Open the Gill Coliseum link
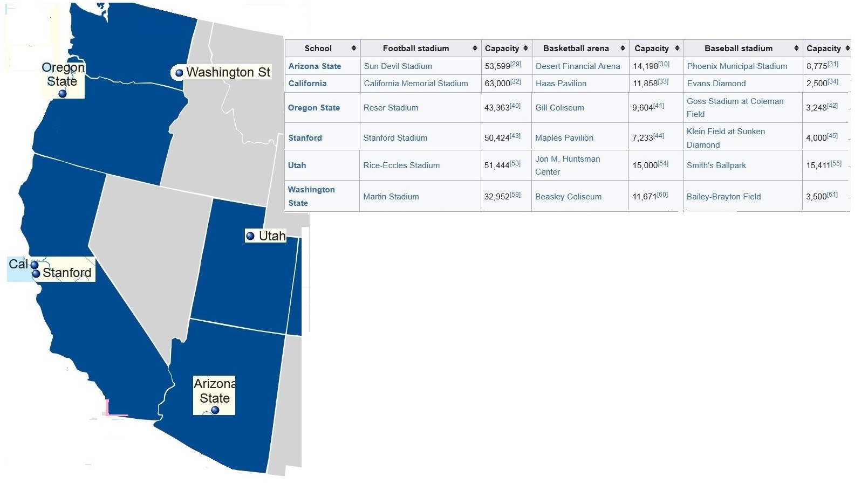This screenshot has height=484, width=868. click(x=559, y=107)
